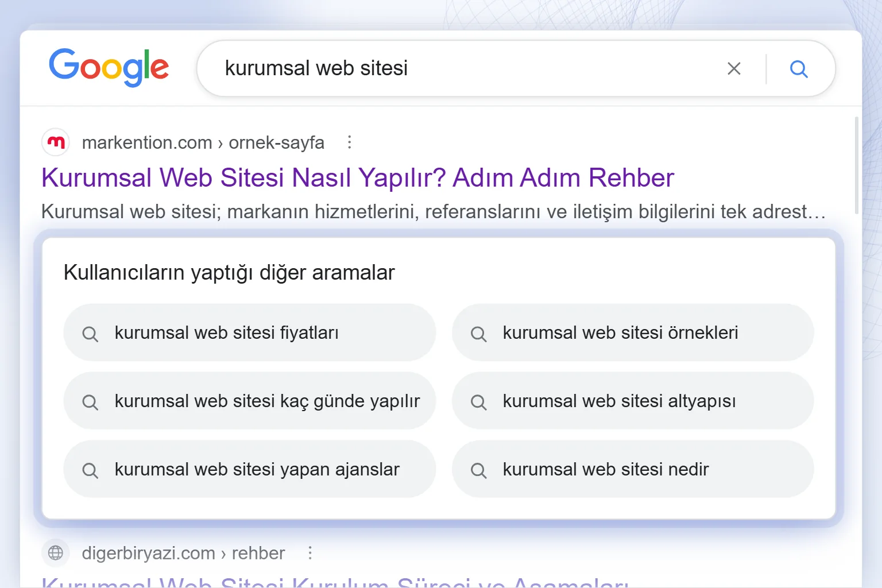
Task: Select suggestion 'kurumsal web sitesi kaç günde yapılır'
Action: coord(250,401)
